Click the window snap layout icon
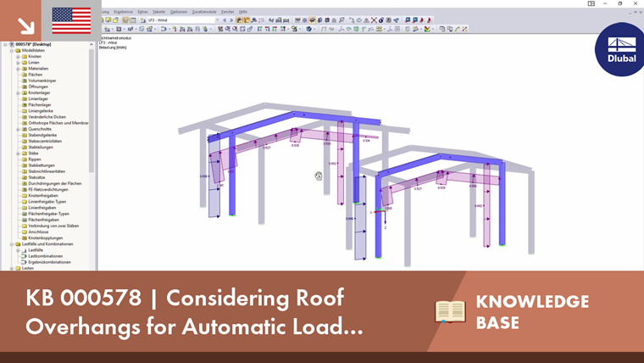Viewport: 644px width, 363px height. pyautogui.click(x=591, y=3)
